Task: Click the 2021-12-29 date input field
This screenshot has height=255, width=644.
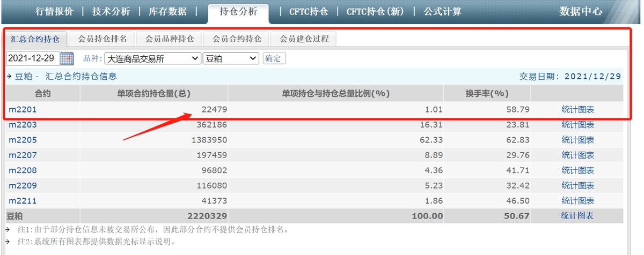Action: 32,58
